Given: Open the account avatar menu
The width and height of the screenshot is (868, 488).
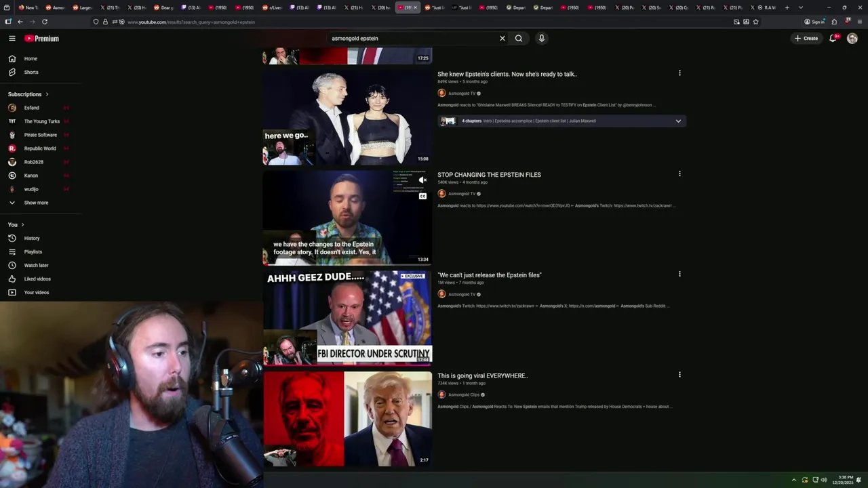Looking at the screenshot, I should coord(852,39).
